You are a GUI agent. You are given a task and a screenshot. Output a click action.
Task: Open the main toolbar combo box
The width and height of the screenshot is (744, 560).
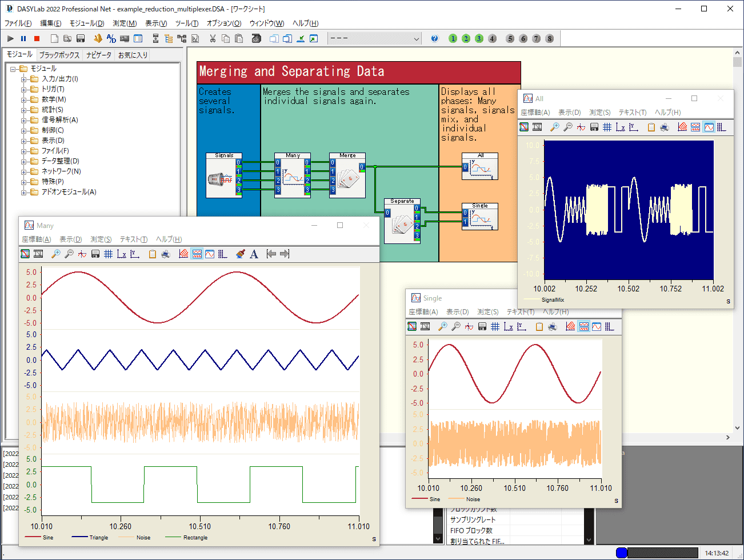click(375, 38)
